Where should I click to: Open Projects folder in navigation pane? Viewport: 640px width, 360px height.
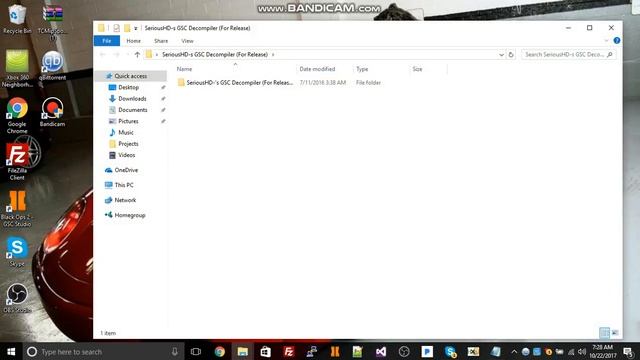coord(128,144)
